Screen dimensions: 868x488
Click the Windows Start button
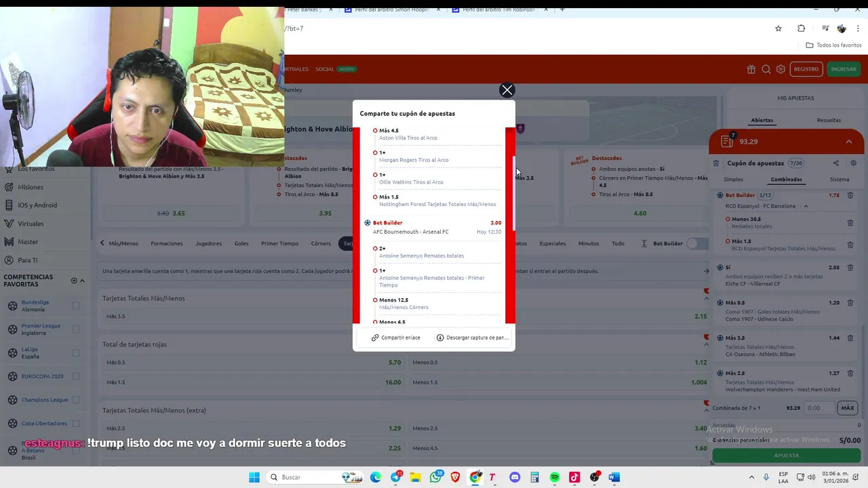pyautogui.click(x=254, y=477)
